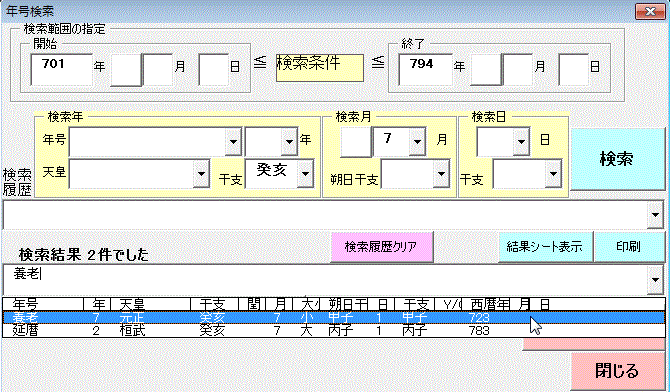
Task: Click the 閉じる close button
Action: [617, 371]
